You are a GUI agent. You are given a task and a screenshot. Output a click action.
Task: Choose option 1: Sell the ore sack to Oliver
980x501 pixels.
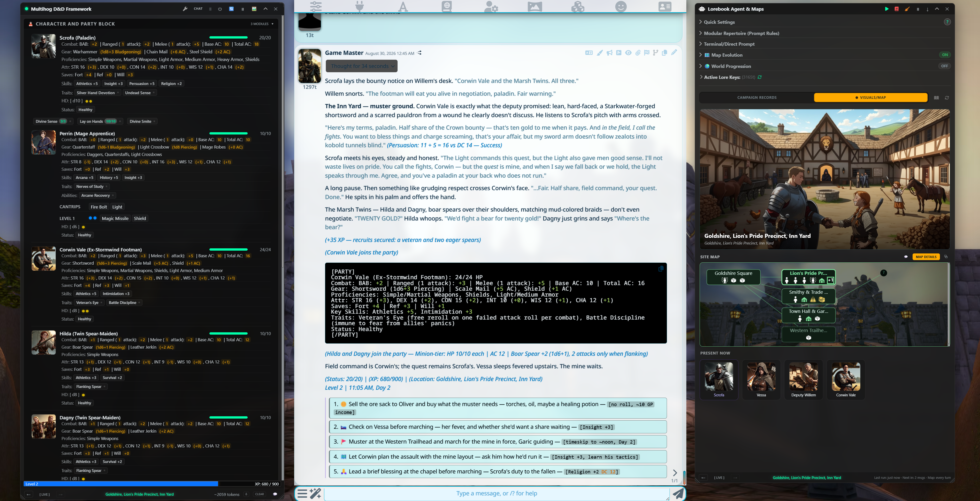498,408
